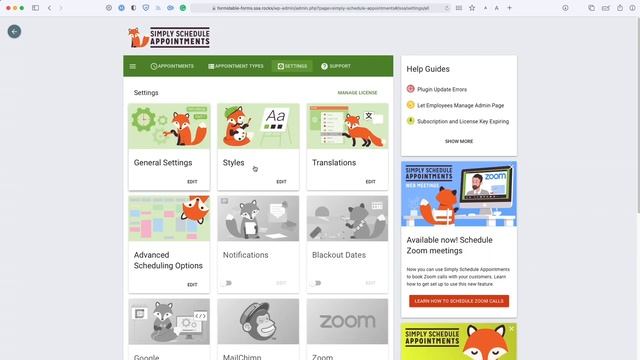The width and height of the screenshot is (640, 360).
Task: Go back with the browser back arrow
Action: point(49,8)
